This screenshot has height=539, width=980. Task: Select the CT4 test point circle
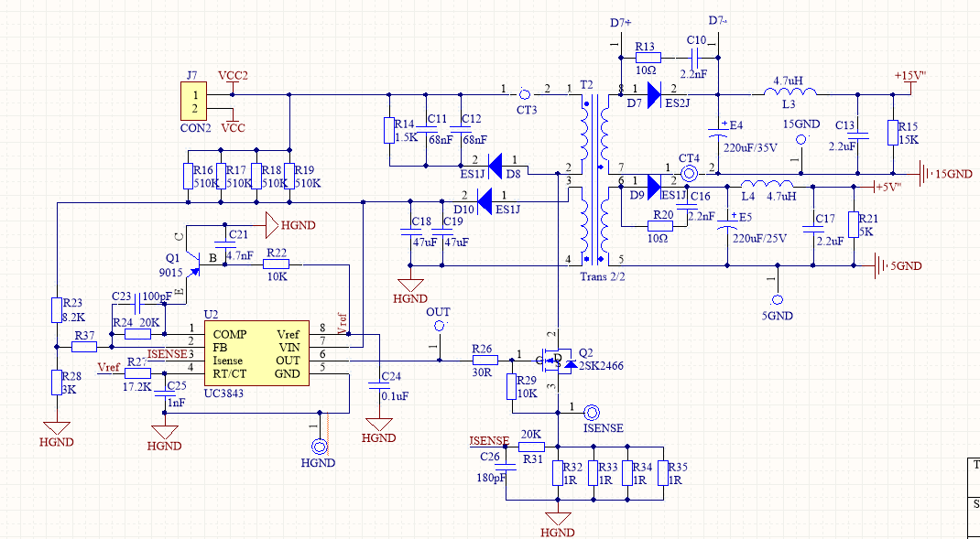690,172
